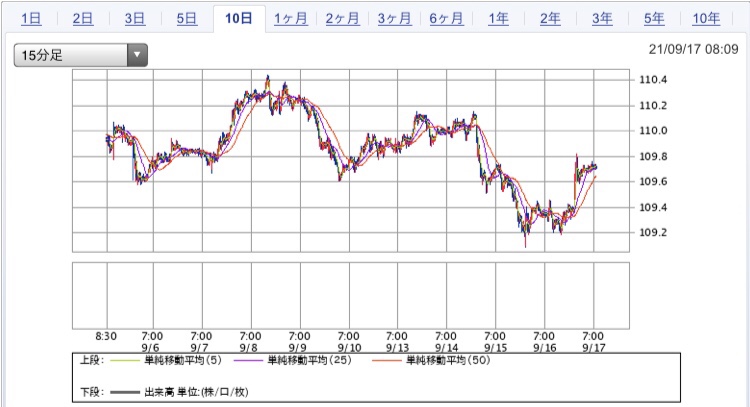Click the 8:30 time axis label
The height and width of the screenshot is (407, 750).
click(106, 336)
